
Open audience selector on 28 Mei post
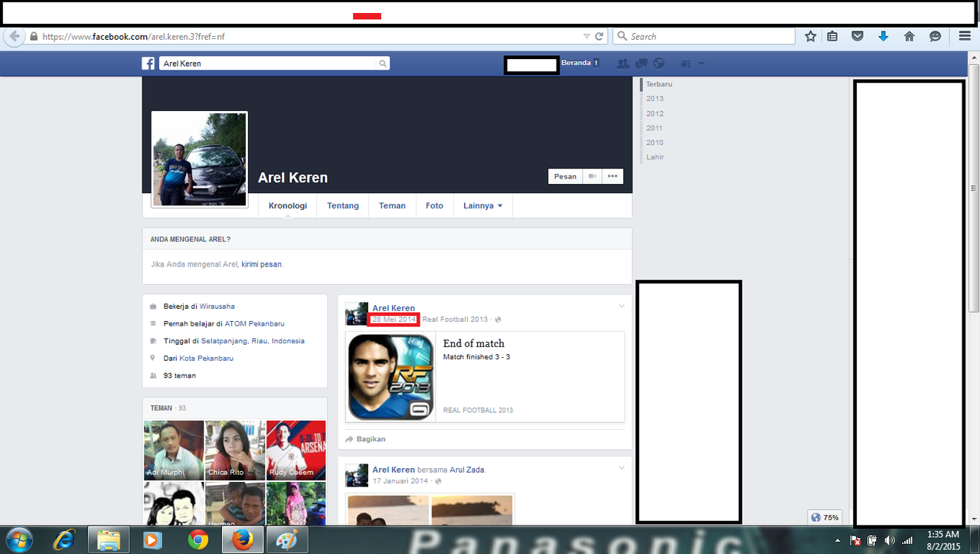pyautogui.click(x=498, y=320)
